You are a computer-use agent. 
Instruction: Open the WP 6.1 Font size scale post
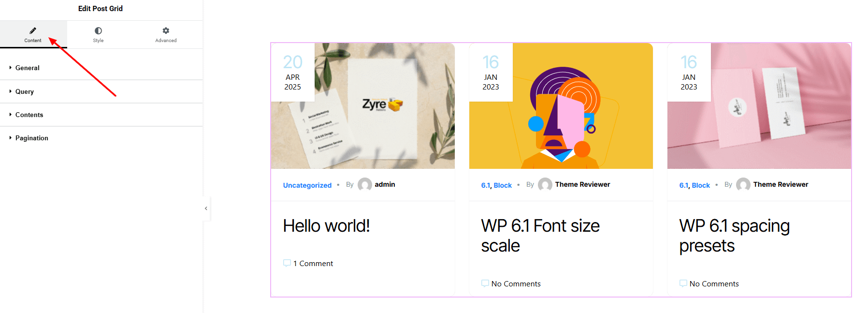click(x=540, y=236)
